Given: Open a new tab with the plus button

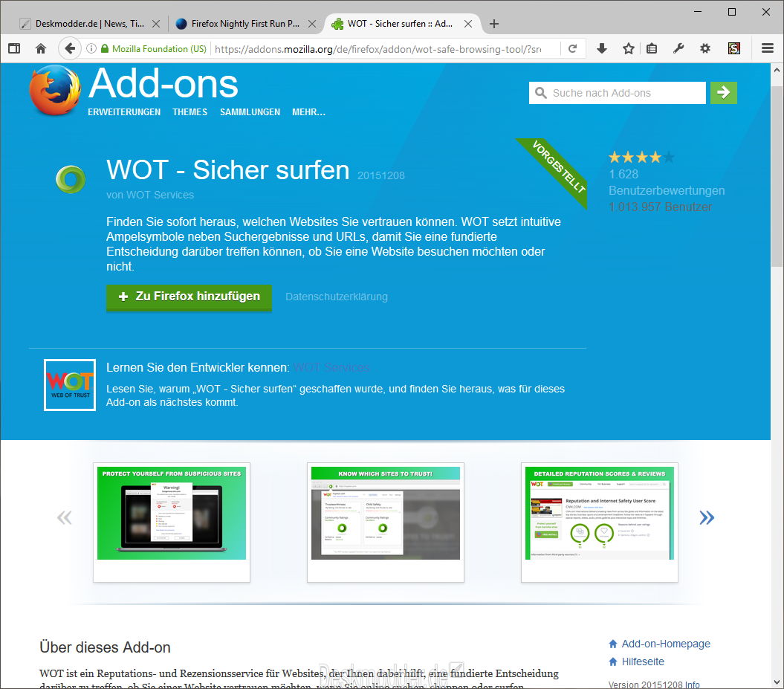Looking at the screenshot, I should [x=494, y=24].
